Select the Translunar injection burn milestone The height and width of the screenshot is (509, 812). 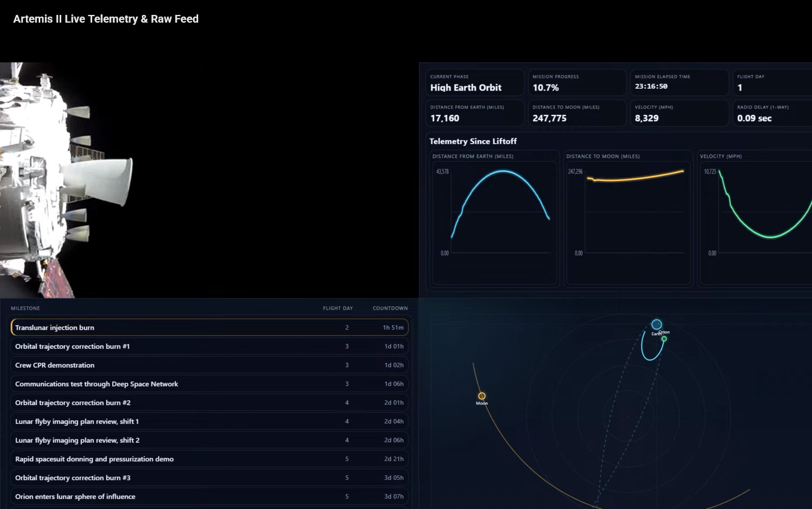[x=209, y=327]
